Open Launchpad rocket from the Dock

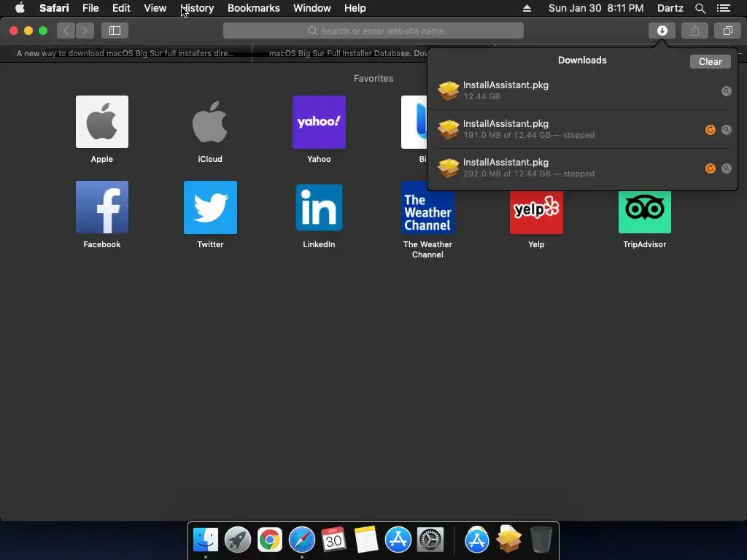coord(237,540)
